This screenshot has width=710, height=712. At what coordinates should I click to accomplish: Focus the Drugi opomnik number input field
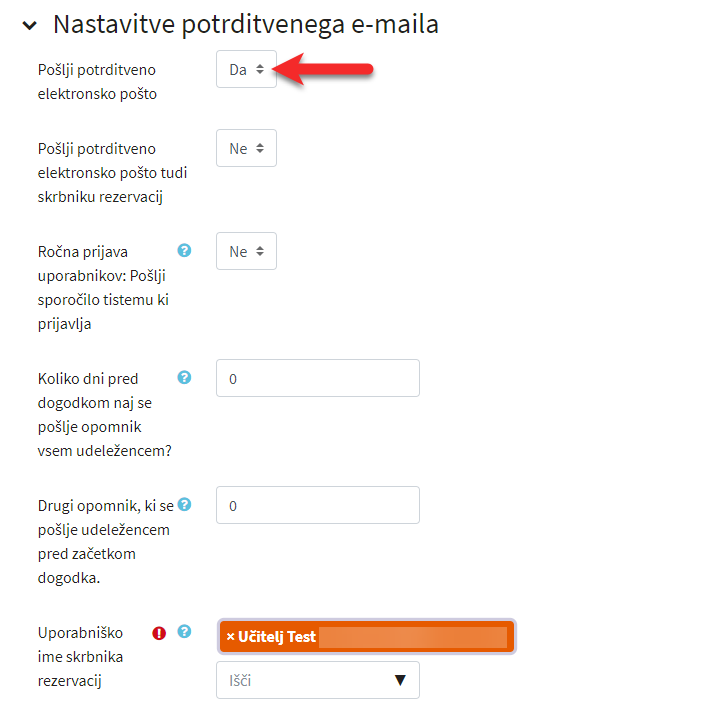pyautogui.click(x=318, y=505)
